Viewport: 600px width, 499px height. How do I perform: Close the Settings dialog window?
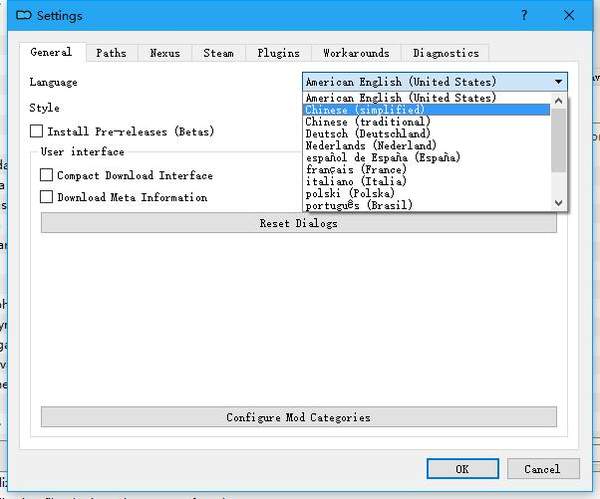click(x=568, y=16)
